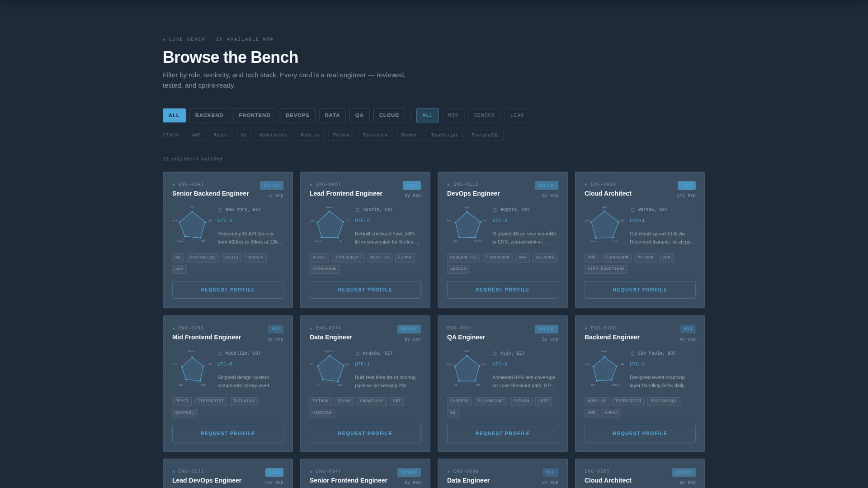Click the TAILWIND tag on Mid Frontend Engineer card
The height and width of the screenshot is (488, 868).
(x=244, y=401)
